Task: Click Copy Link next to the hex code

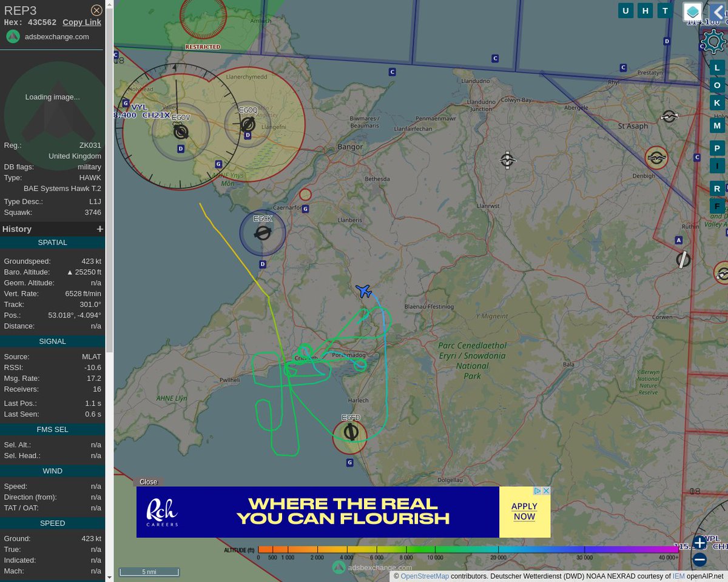Action: point(81,22)
